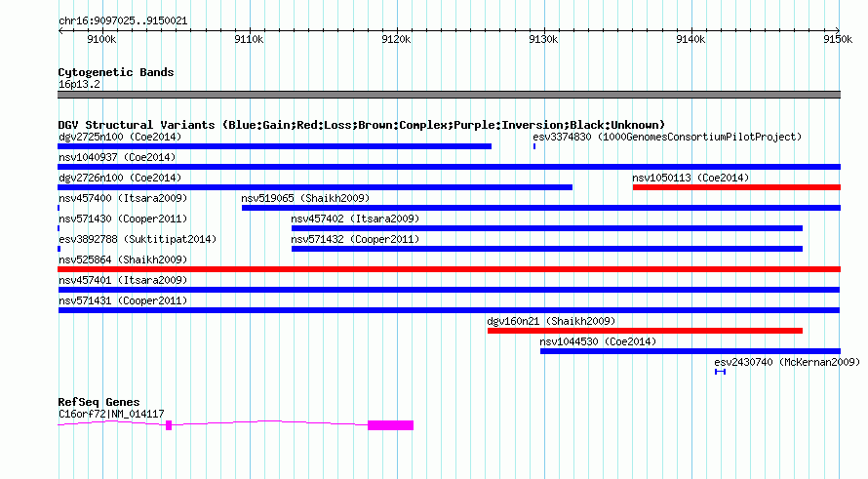Click the Cytogenetic Bands track title
Image resolution: width=868 pixels, height=479 pixels.
point(116,72)
